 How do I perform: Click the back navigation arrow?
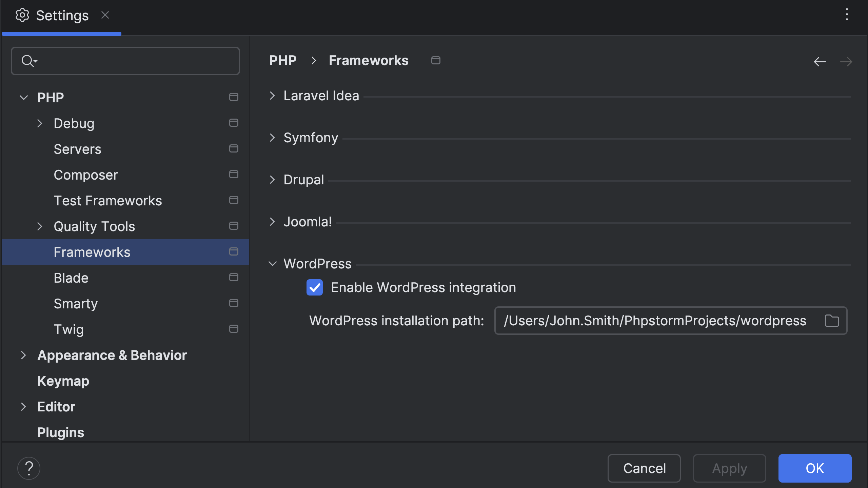[820, 62]
